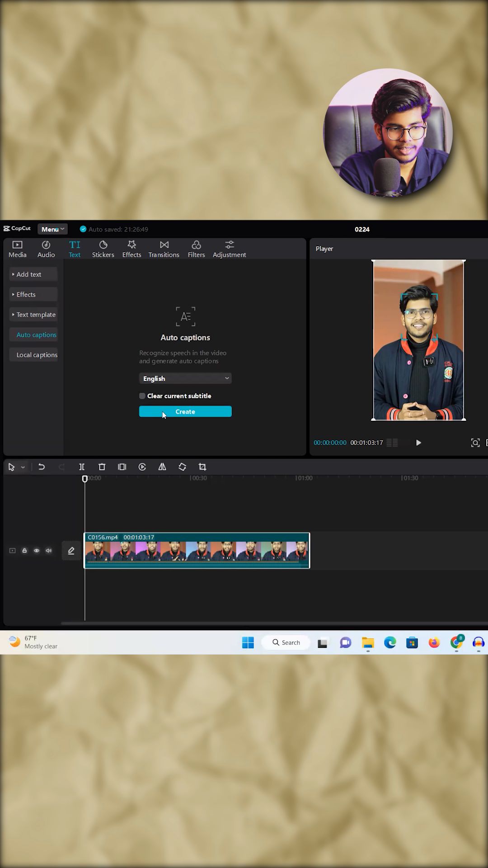Screen dimensions: 488x868
Task: Click the Split clip icon
Action: coord(82,467)
